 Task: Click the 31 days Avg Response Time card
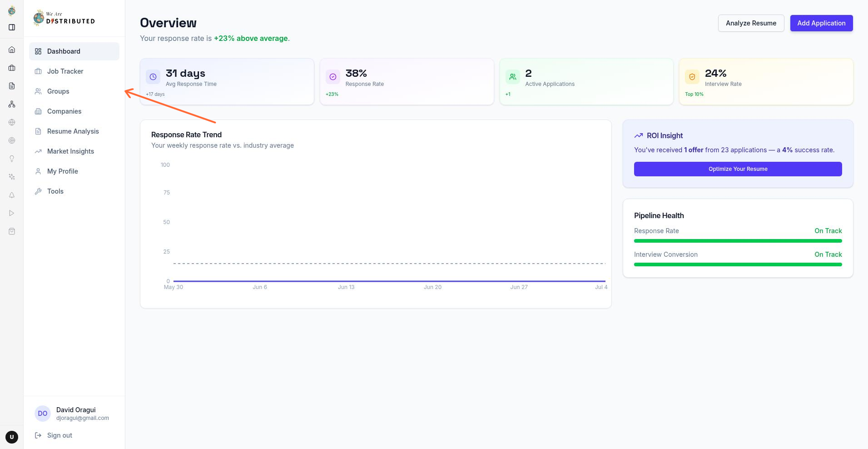click(x=227, y=81)
